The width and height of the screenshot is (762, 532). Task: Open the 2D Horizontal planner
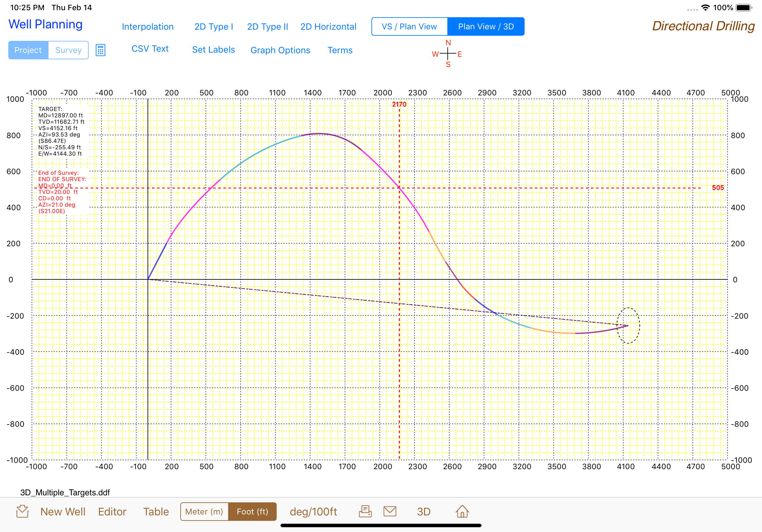pos(328,26)
